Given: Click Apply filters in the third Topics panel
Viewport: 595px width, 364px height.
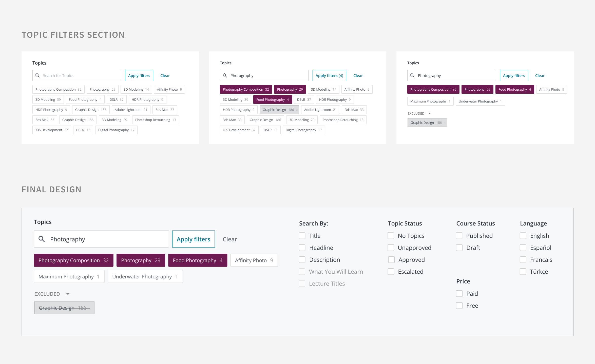Looking at the screenshot, I should pyautogui.click(x=514, y=75).
